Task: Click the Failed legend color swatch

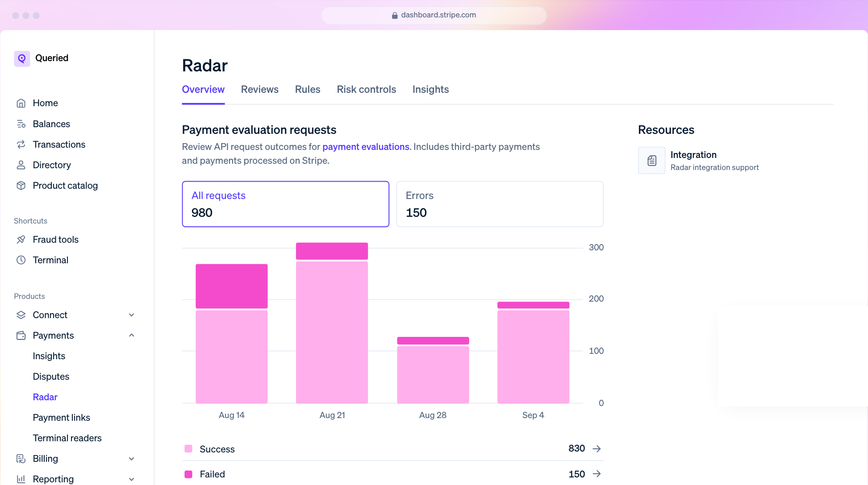Action: [x=188, y=474]
